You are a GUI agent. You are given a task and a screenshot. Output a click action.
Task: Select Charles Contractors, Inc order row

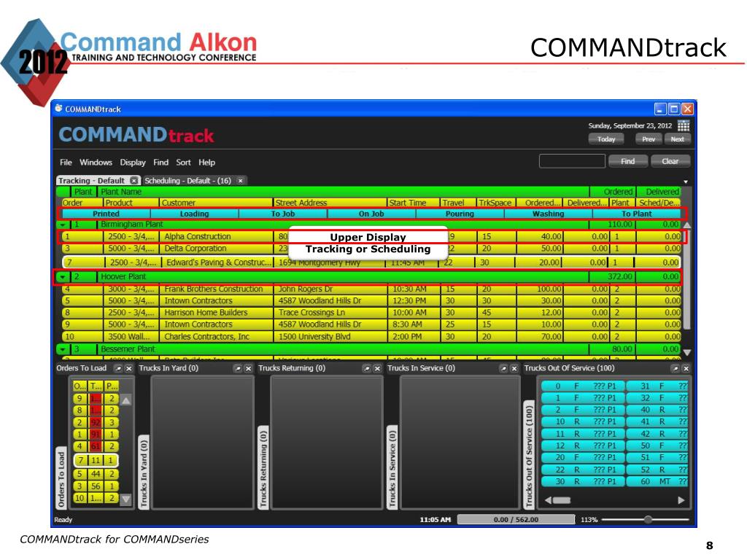371,337
